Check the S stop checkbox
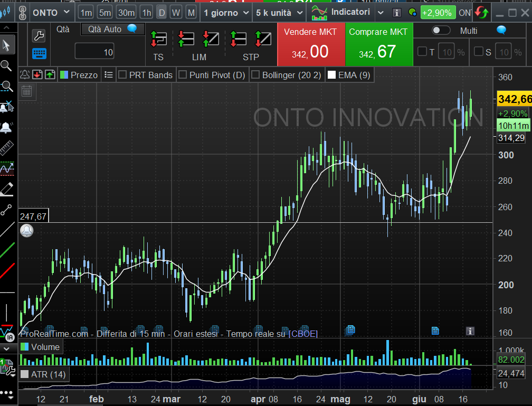The width and height of the screenshot is (532, 406). pos(478,52)
